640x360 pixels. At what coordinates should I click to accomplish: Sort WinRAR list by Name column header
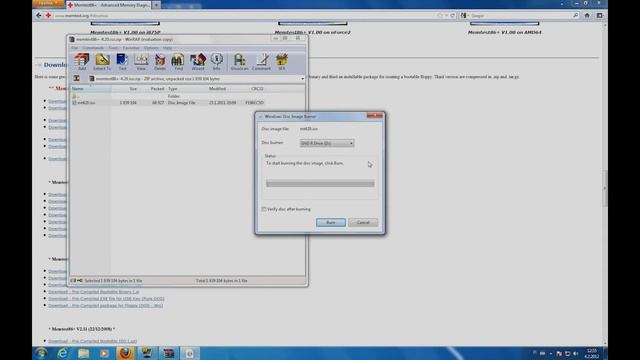click(91, 89)
